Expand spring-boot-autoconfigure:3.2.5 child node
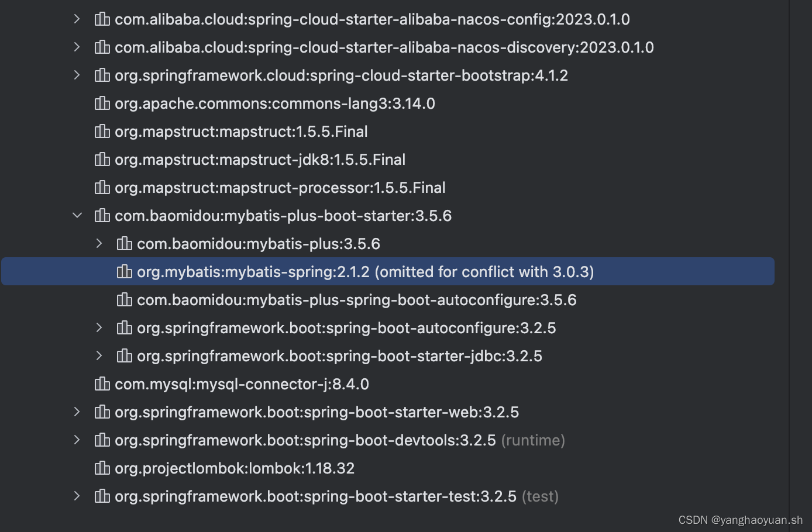Viewport: 812px width, 532px height. pyautogui.click(x=99, y=328)
